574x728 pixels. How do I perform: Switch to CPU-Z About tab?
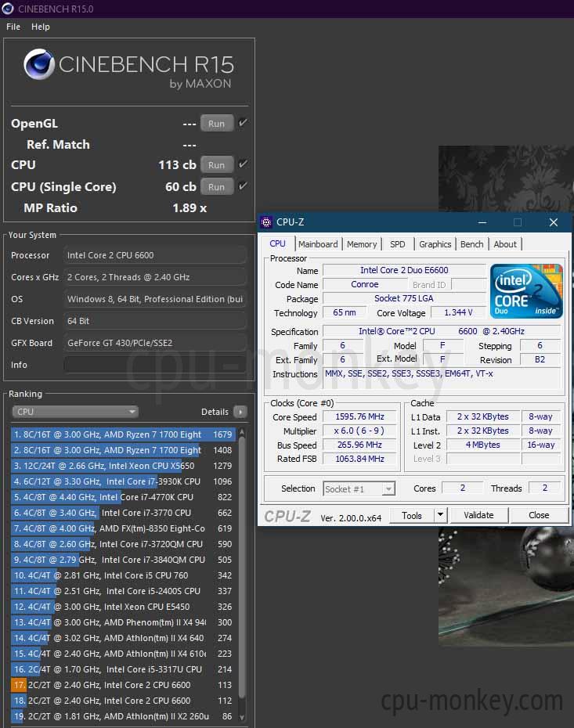tap(505, 244)
